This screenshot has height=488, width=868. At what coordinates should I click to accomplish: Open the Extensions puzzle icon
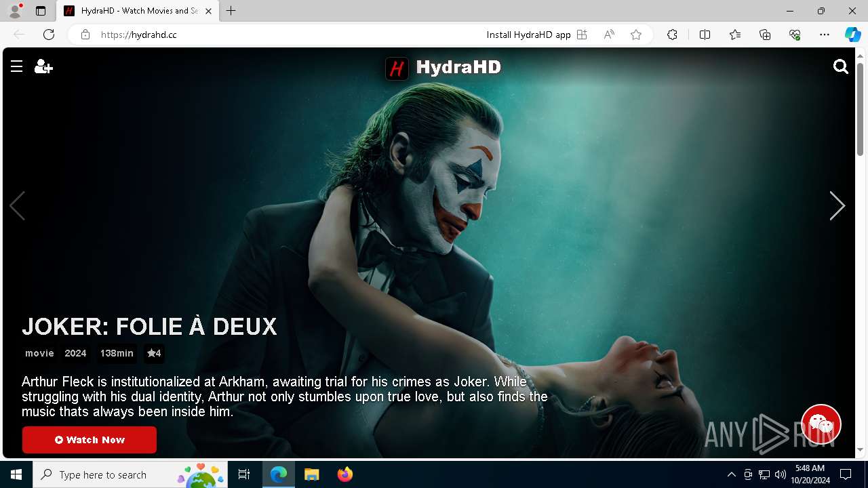pos(672,35)
